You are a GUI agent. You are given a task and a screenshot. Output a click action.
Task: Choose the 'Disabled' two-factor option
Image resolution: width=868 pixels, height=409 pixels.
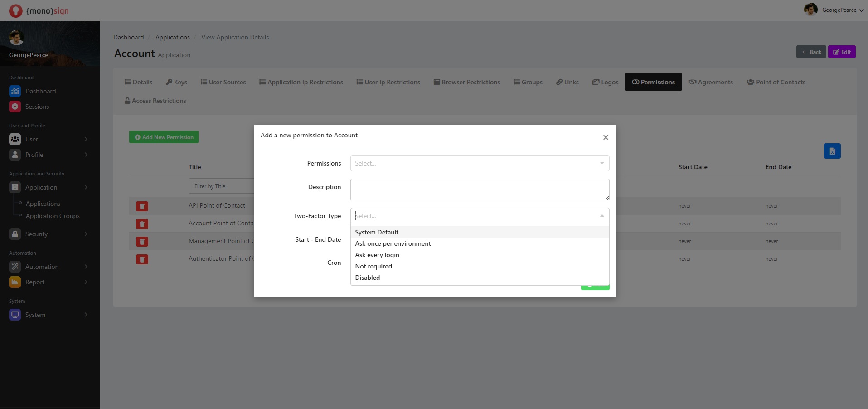(368, 278)
